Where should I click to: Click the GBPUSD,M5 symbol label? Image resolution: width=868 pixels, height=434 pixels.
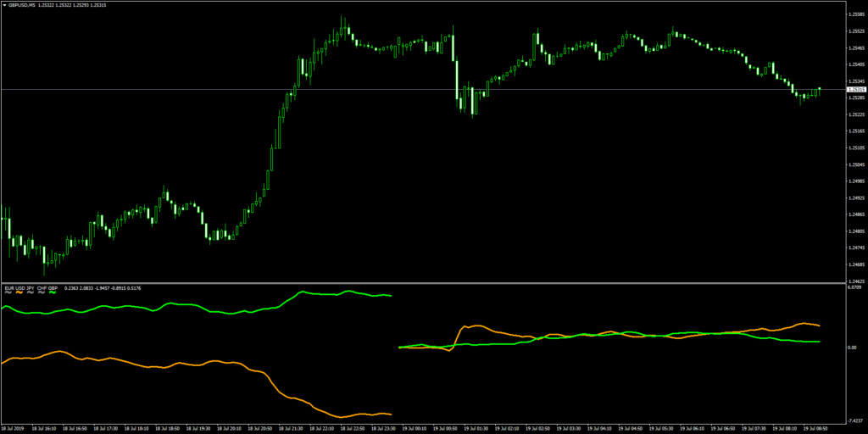coord(22,5)
